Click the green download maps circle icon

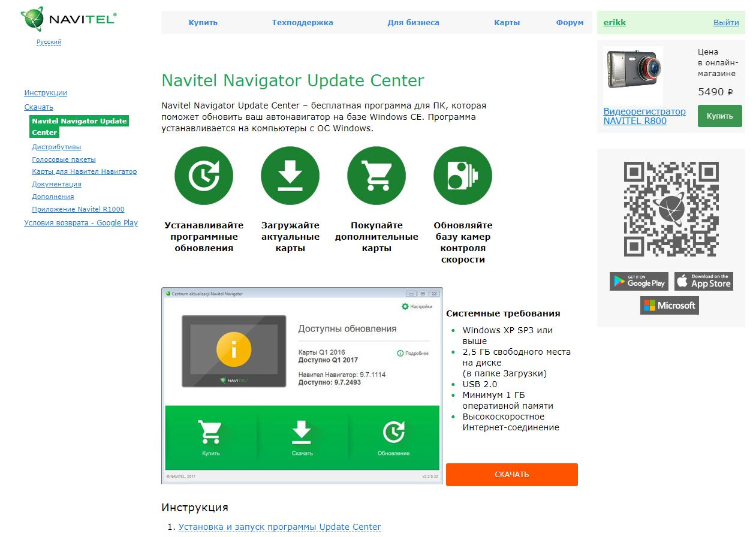click(290, 176)
